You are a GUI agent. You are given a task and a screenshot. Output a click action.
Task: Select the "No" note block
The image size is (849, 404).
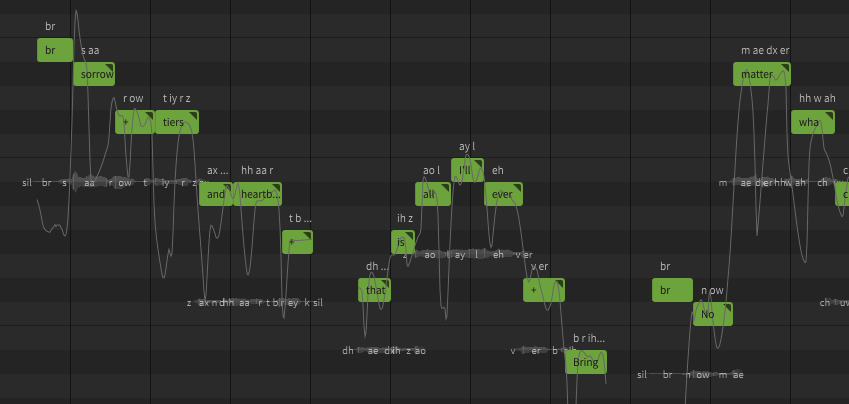(713, 314)
